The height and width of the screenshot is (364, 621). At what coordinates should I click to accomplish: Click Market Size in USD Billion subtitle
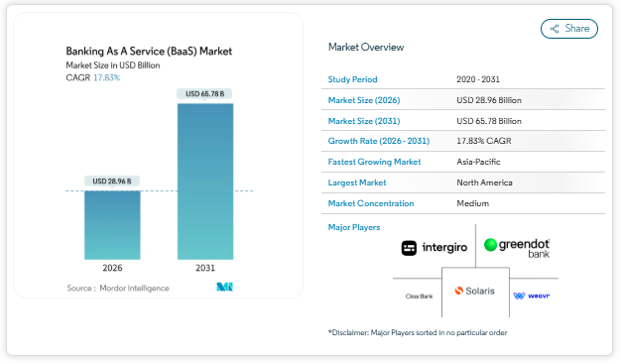point(113,65)
